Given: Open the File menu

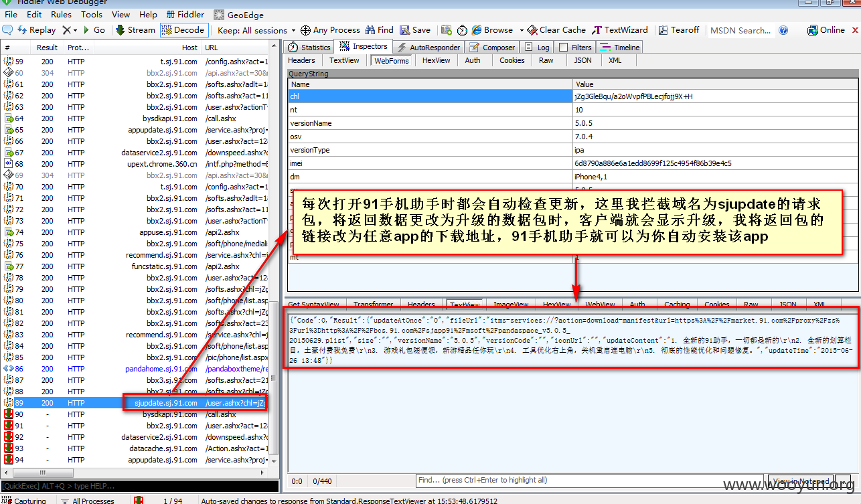Looking at the screenshot, I should click(11, 14).
